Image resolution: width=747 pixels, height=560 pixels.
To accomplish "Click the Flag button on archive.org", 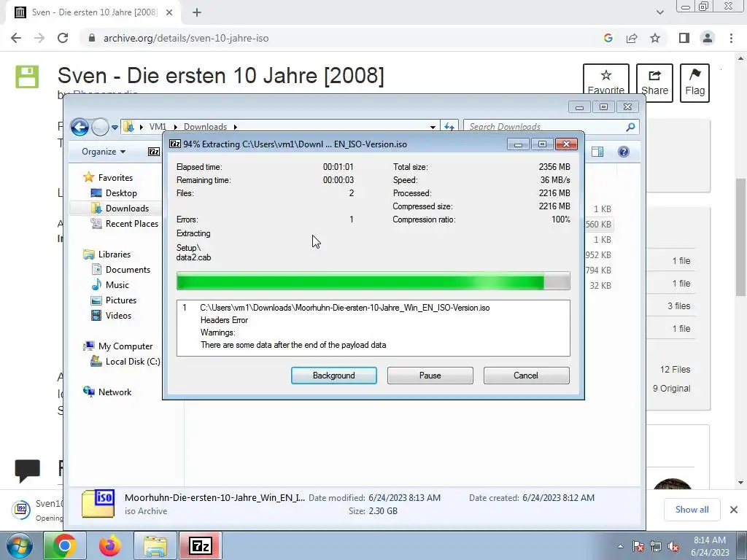I will tap(694, 83).
